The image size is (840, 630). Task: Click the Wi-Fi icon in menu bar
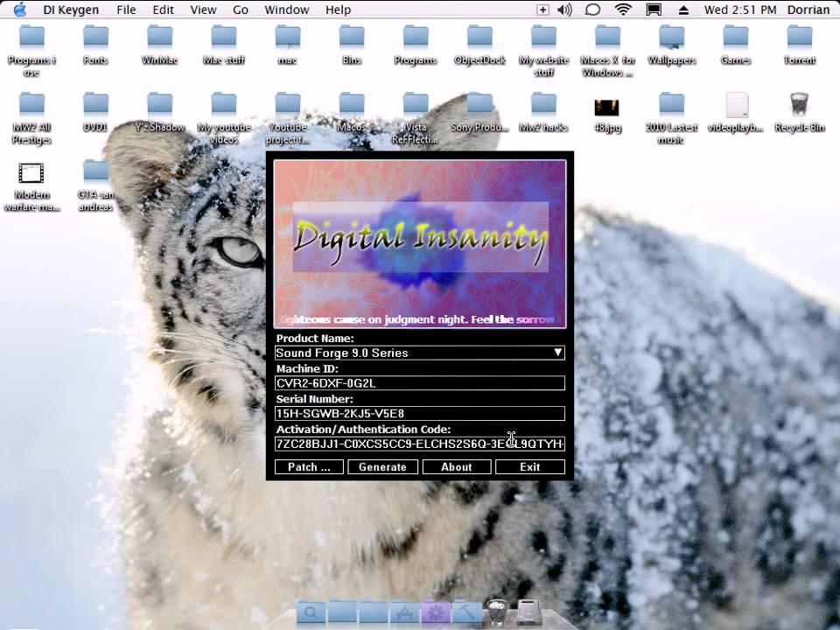pos(623,10)
